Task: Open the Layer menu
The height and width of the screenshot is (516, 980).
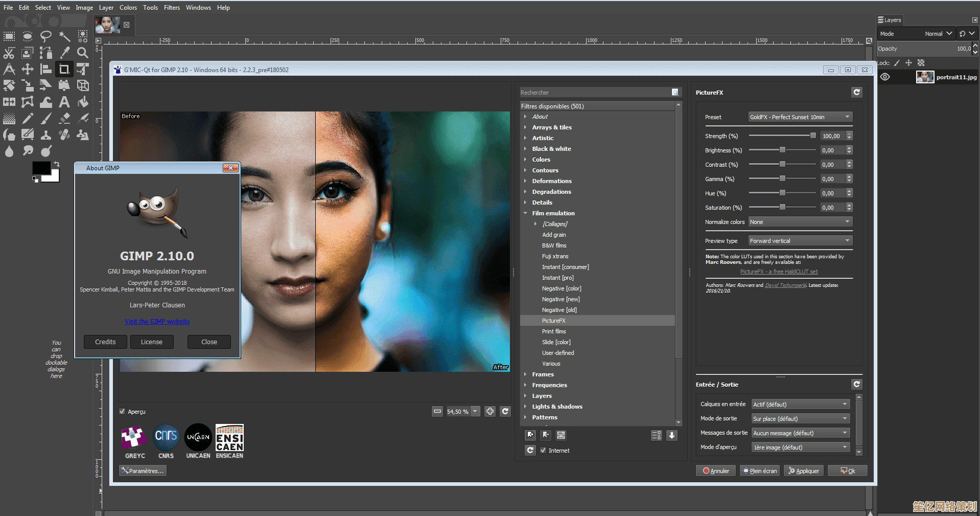Action: pos(106,8)
